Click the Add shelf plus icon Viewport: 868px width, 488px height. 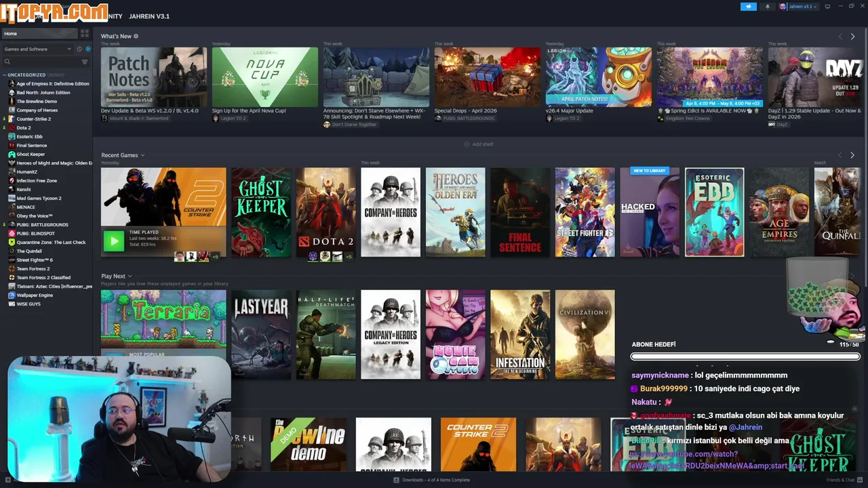467,144
